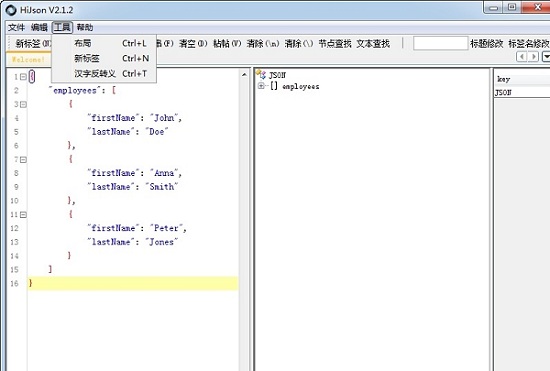Image resolution: width=550 pixels, height=371 pixels.
Task: Click the HiJson application icon in title bar
Action: point(11,10)
